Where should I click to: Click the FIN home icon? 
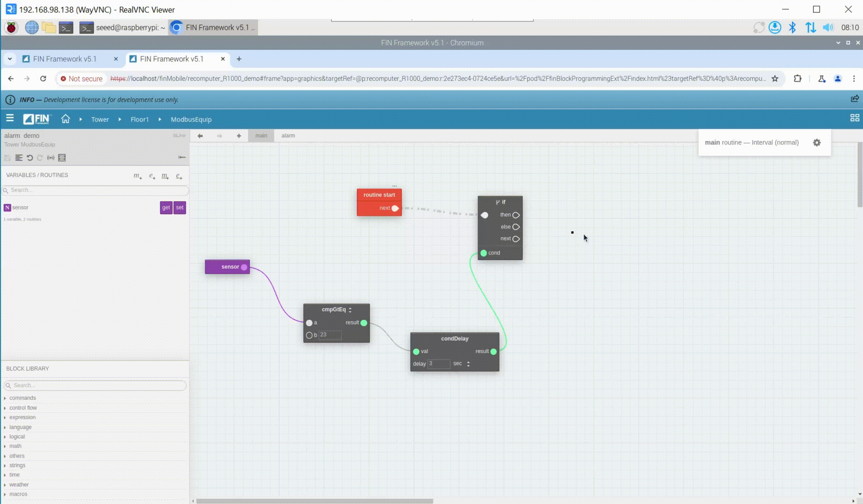pos(65,119)
